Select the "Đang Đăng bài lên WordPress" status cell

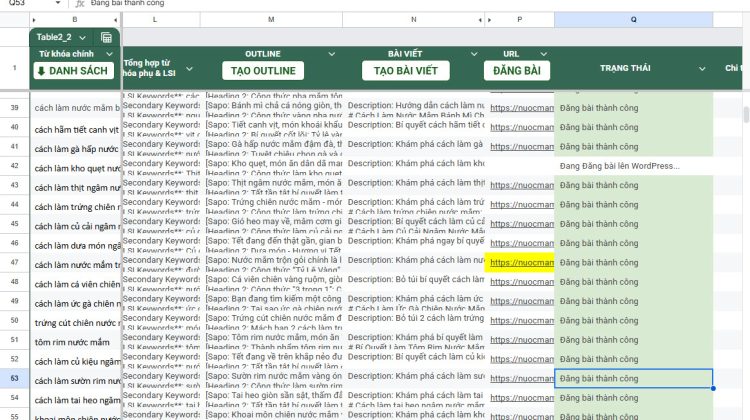[634, 166]
